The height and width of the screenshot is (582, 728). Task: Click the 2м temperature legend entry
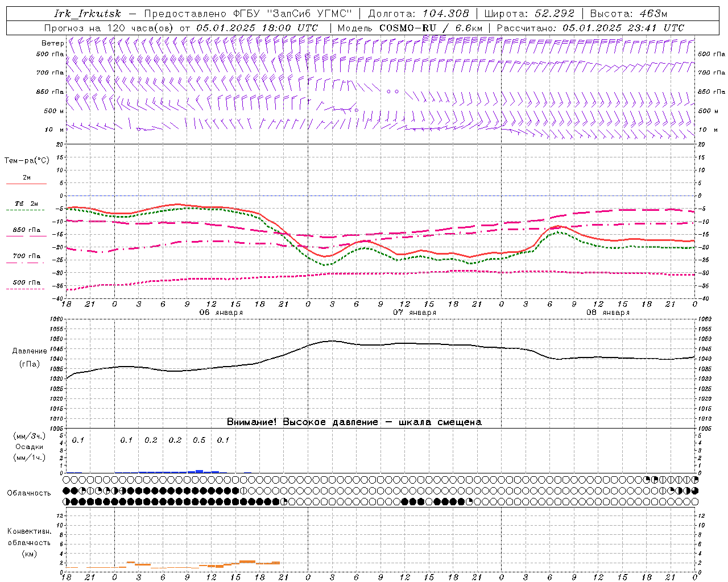tap(27, 177)
